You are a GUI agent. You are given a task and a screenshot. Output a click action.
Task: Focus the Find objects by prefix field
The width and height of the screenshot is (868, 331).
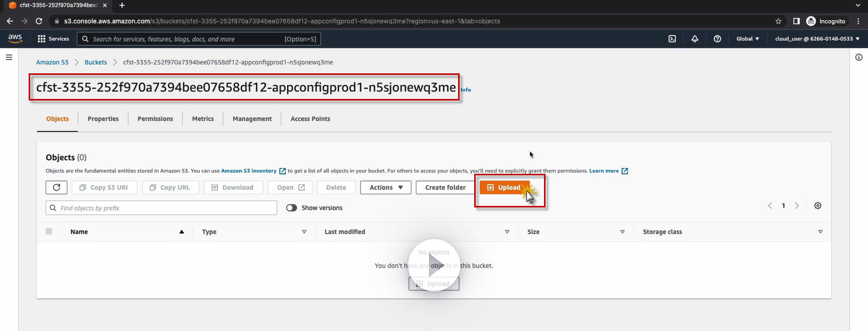click(161, 208)
